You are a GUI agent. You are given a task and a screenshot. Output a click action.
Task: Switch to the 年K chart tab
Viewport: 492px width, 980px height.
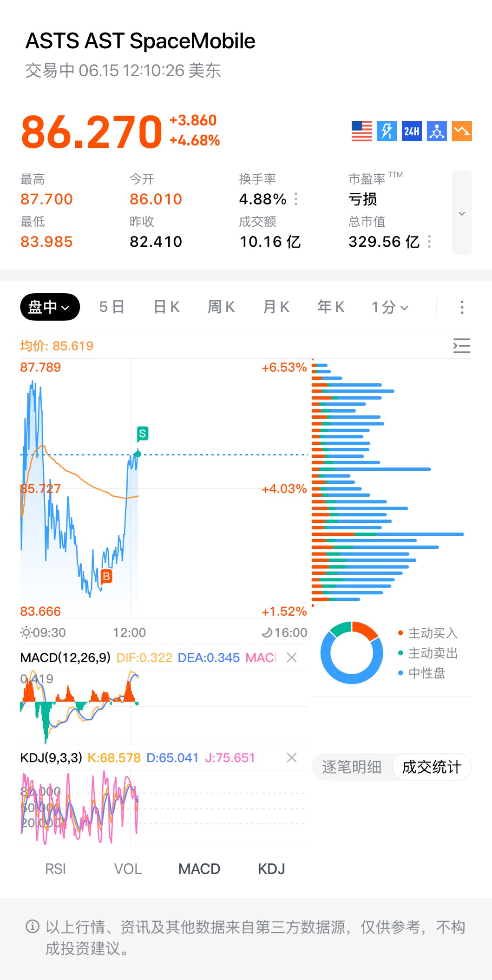(331, 307)
